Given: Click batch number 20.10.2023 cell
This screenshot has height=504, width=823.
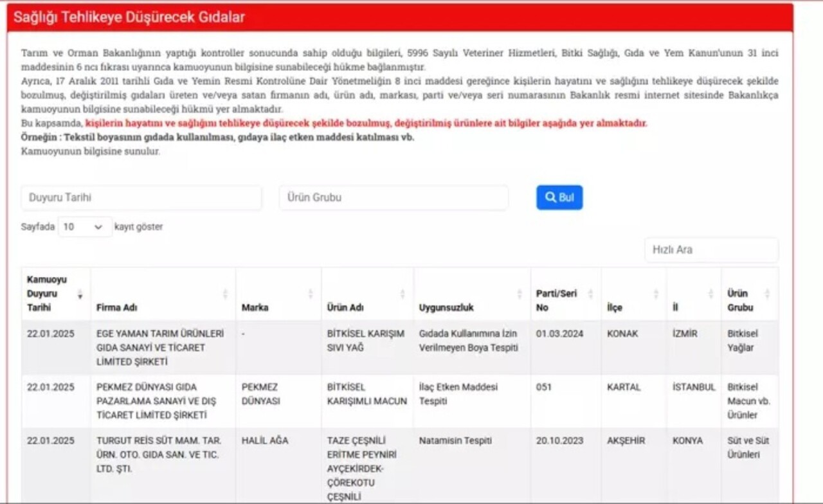Looking at the screenshot, I should point(566,466).
